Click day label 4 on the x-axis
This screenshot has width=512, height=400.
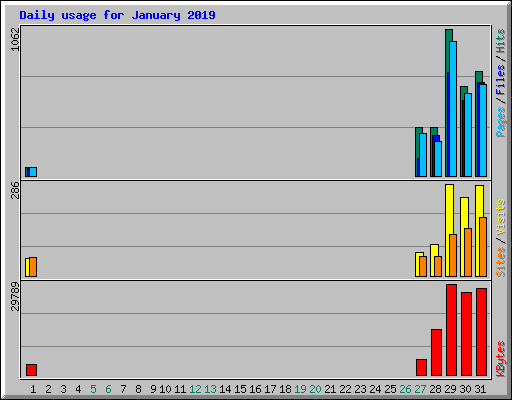[x=78, y=389]
